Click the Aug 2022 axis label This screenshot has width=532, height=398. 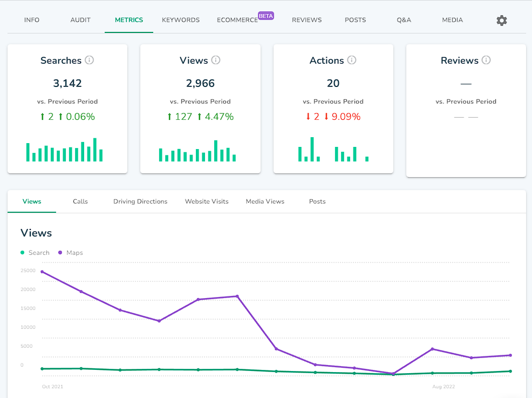[444, 387]
